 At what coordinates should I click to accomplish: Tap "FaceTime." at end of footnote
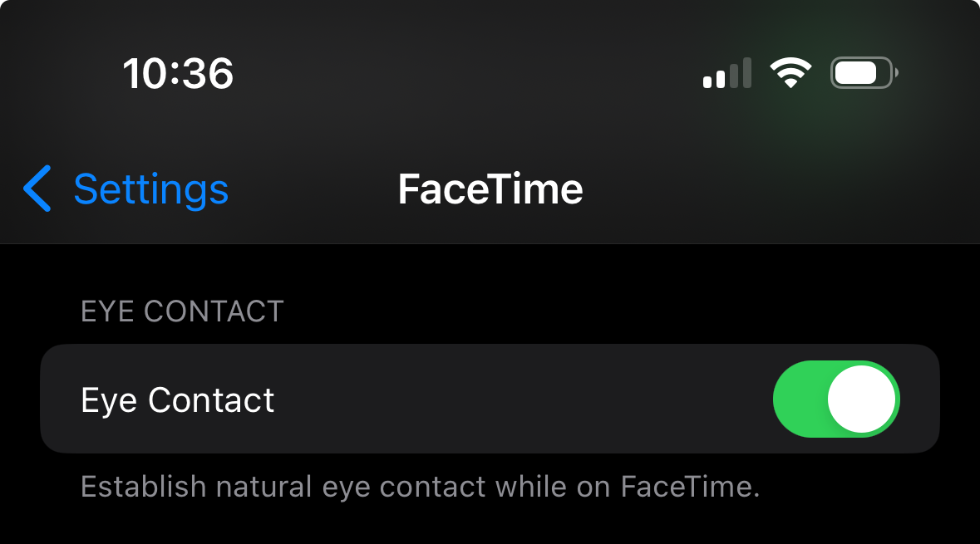click(x=691, y=487)
